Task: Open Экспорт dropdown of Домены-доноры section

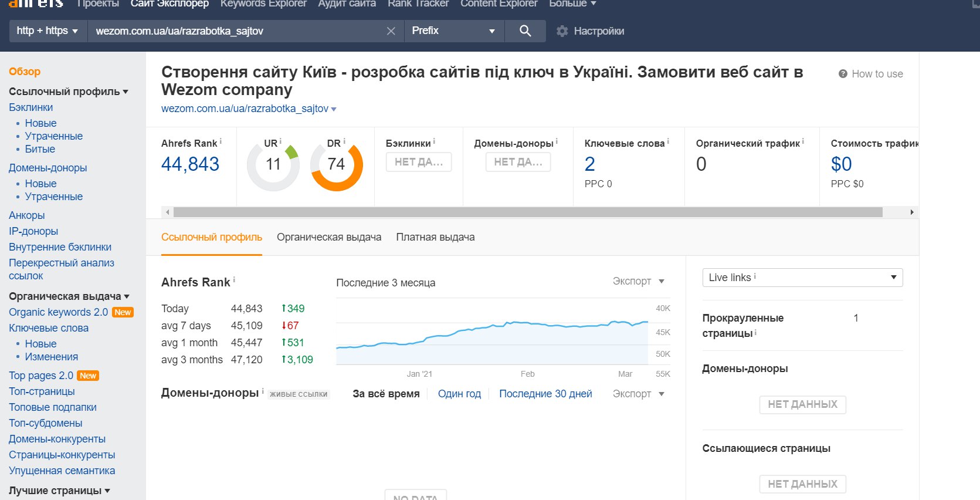Action: [x=638, y=394]
